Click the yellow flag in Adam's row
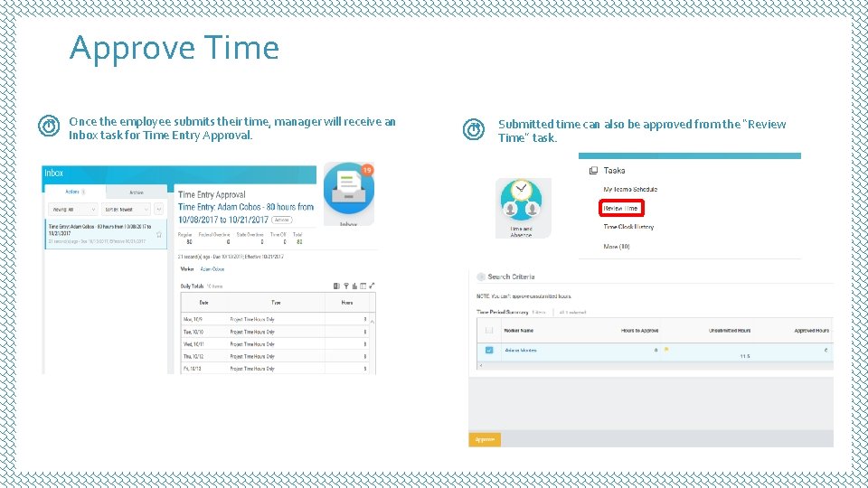 tap(666, 350)
